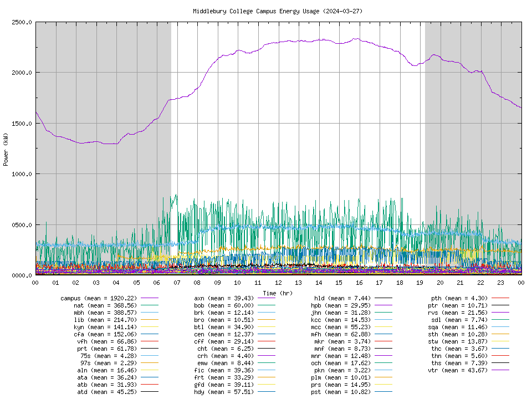Pick the "och (mean = 17.62)" legend text
Image resolution: width=532 pixels, height=399 pixels.
341,363
